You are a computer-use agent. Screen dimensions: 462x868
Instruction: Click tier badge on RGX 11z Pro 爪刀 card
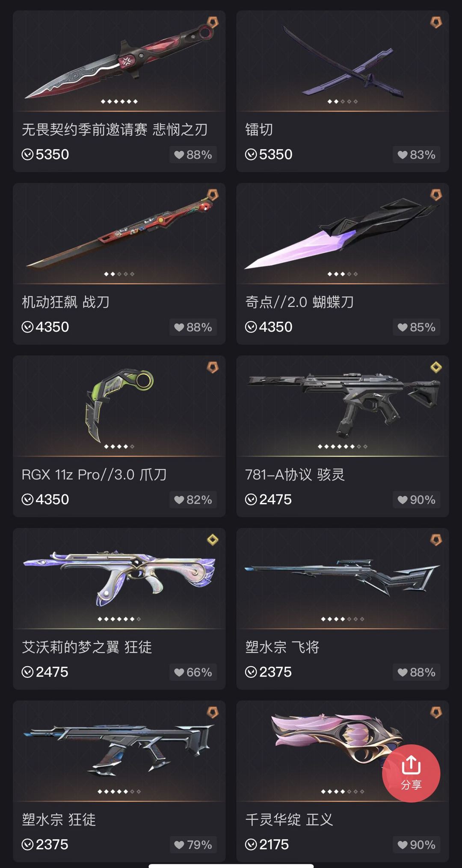(213, 367)
